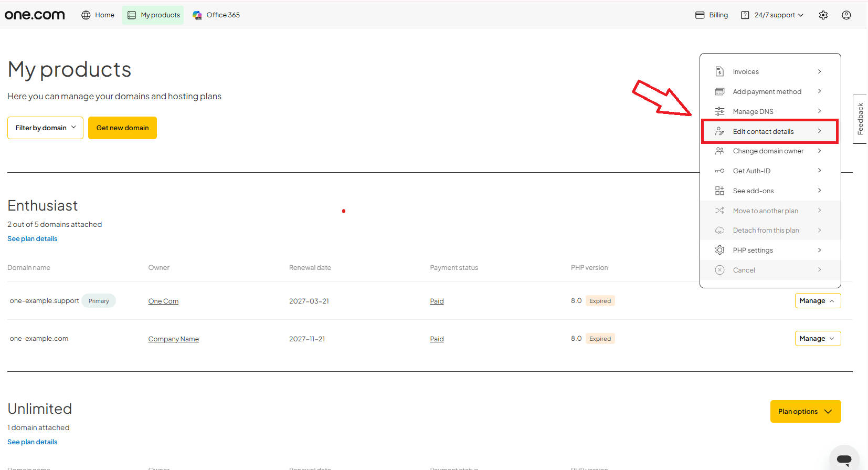This screenshot has height=470, width=868.
Task: Click the one.com logo
Action: [35, 15]
